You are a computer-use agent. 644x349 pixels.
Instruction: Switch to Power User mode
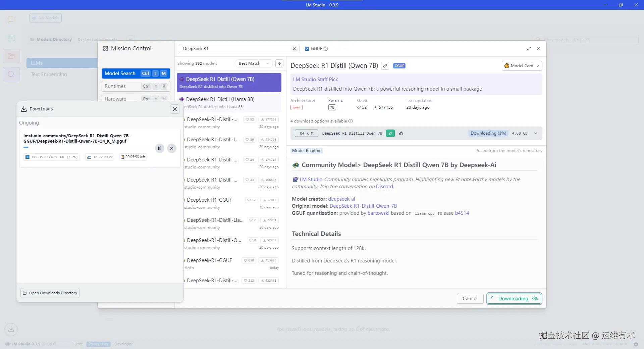pos(98,344)
